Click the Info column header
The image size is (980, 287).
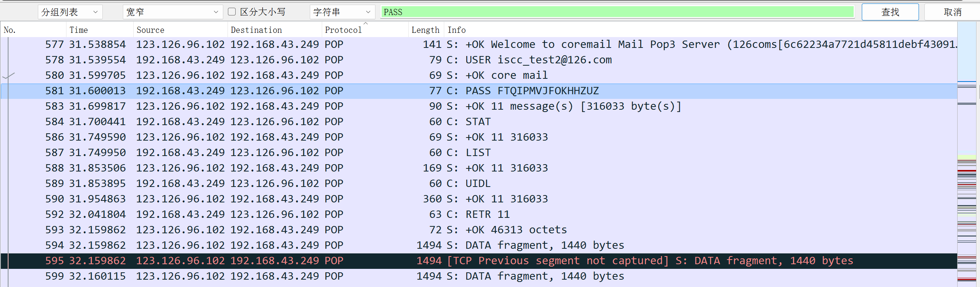click(x=700, y=30)
